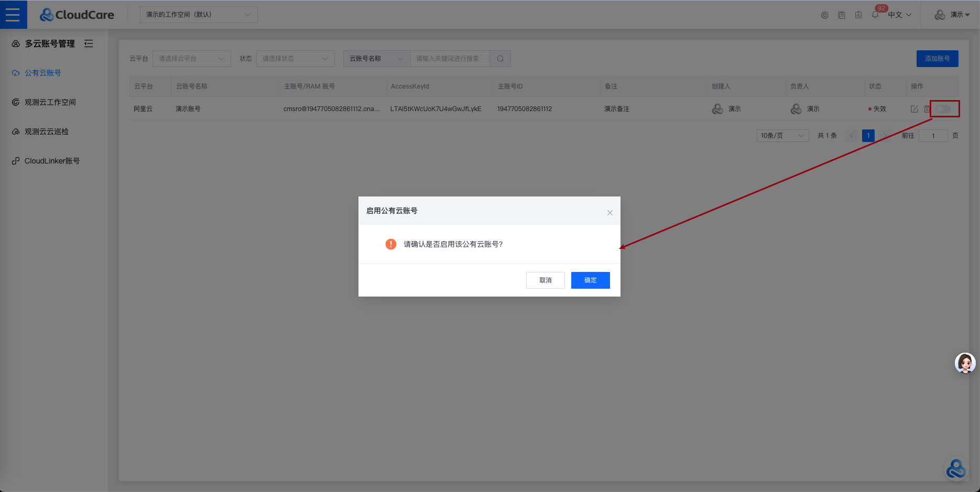Expand the 请选择云平台 dropdown
This screenshot has height=492, width=980.
point(191,59)
